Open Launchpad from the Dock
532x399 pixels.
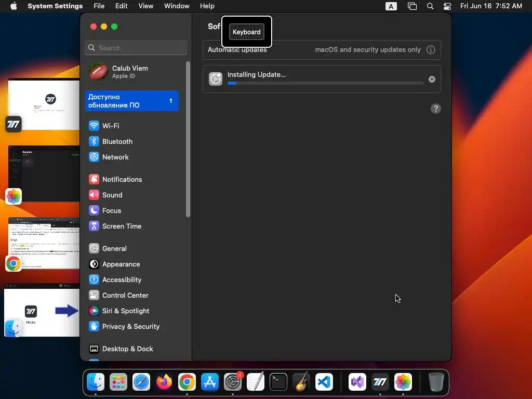point(118,382)
